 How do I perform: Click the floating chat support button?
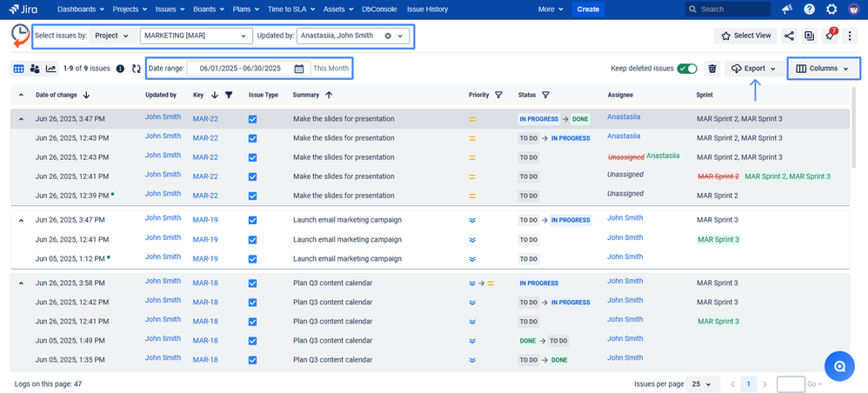point(839,367)
